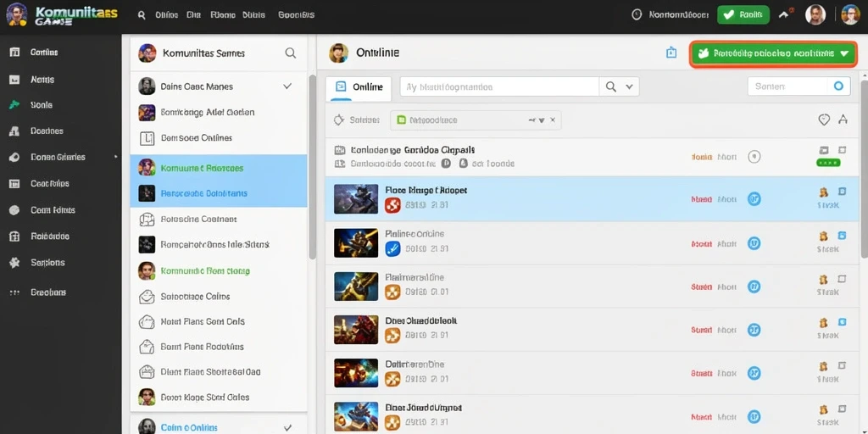868x434 pixels.
Task: Open the Floce Mange game thumbnail
Action: click(356, 199)
